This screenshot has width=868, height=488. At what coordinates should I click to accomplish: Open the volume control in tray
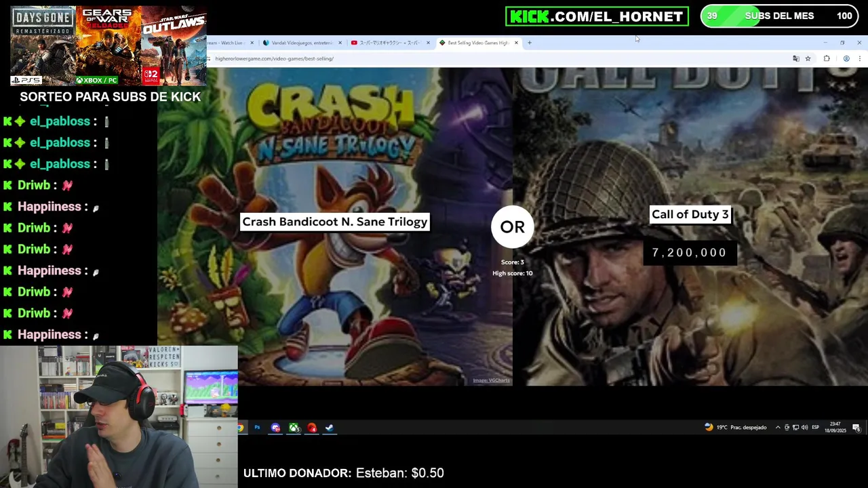click(x=804, y=427)
